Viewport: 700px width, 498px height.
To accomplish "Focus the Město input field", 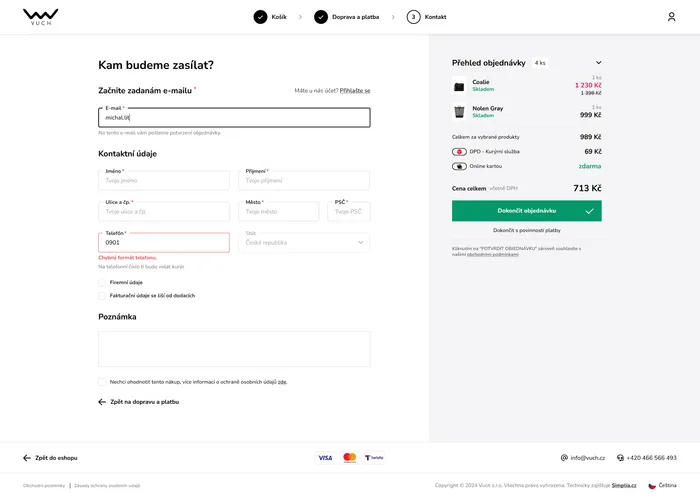I will pos(279,212).
